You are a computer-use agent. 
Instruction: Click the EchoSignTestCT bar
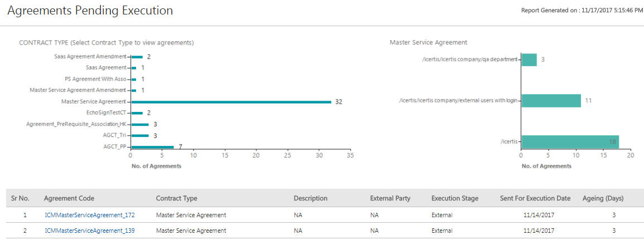tap(137, 113)
